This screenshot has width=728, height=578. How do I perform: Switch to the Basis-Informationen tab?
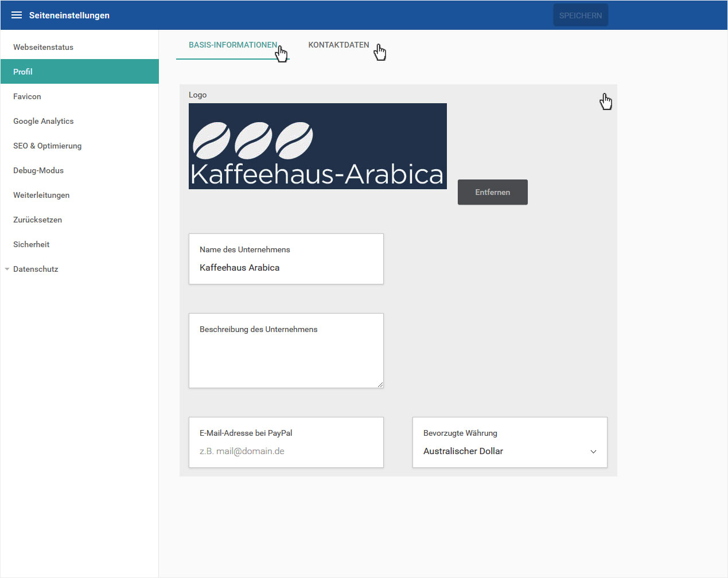tap(233, 45)
